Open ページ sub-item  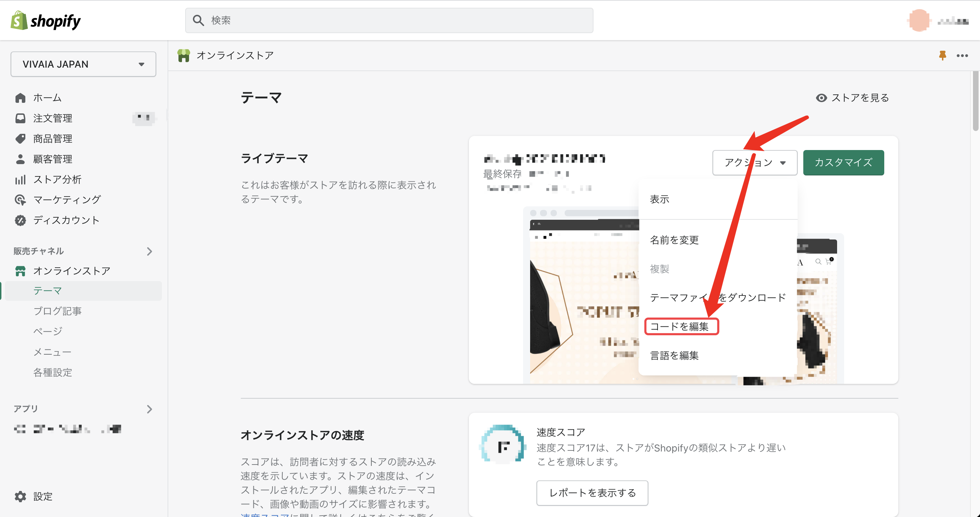(48, 331)
